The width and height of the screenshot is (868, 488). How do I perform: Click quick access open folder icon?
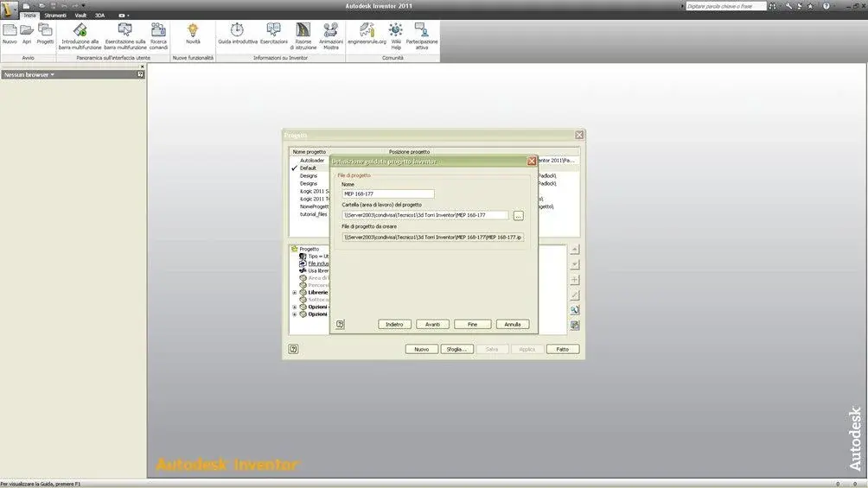[41, 5]
